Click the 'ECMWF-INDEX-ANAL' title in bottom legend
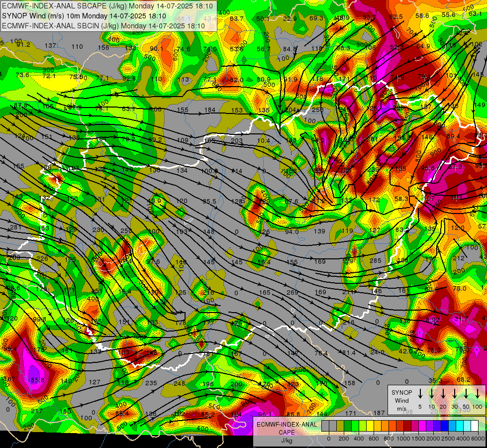This screenshot has width=487, height=448. pos(287,425)
